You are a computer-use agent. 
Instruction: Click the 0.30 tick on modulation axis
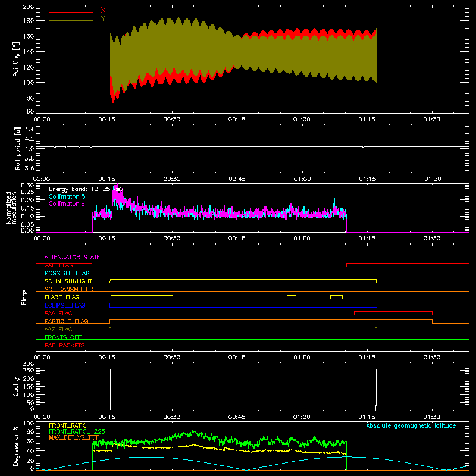27,186
